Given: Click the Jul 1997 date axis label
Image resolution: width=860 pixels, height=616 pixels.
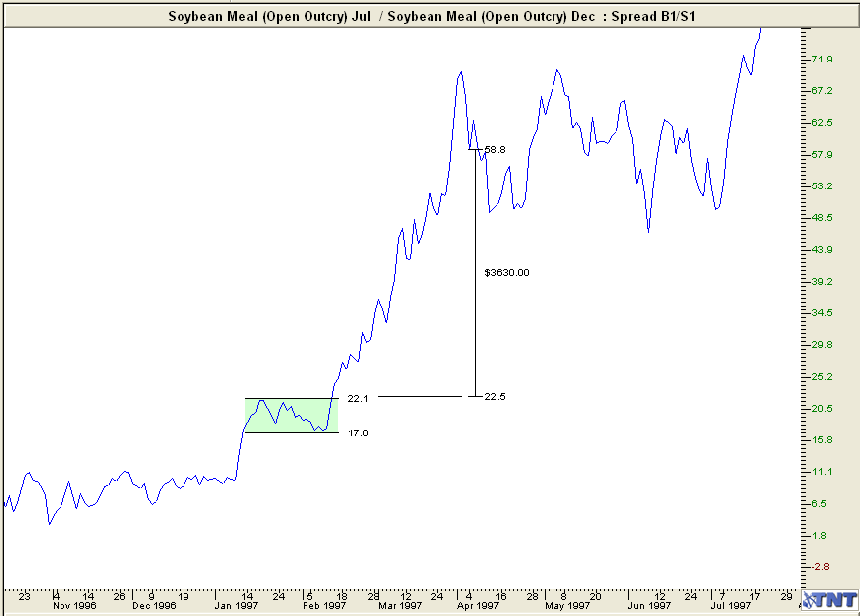Looking at the screenshot, I should tap(731, 606).
